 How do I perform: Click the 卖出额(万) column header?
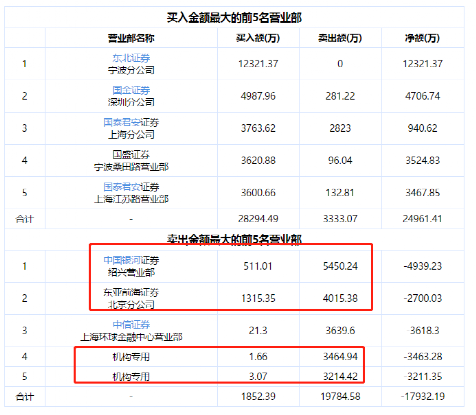coord(340,38)
